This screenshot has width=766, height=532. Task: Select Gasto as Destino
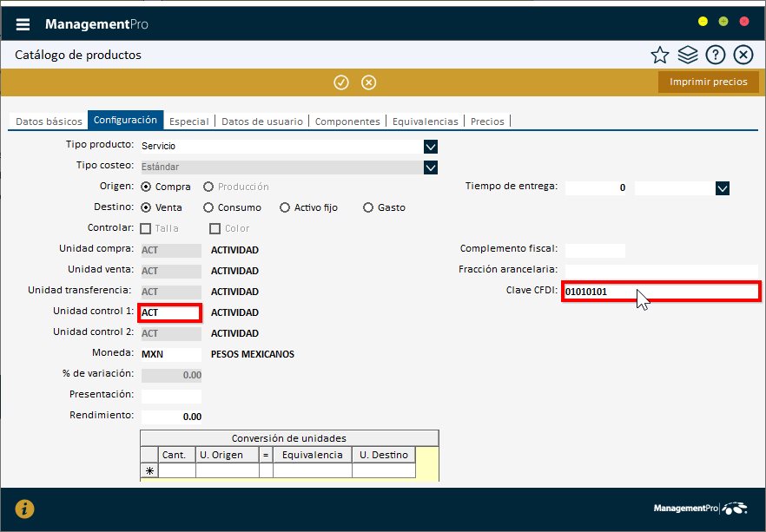[x=368, y=208]
